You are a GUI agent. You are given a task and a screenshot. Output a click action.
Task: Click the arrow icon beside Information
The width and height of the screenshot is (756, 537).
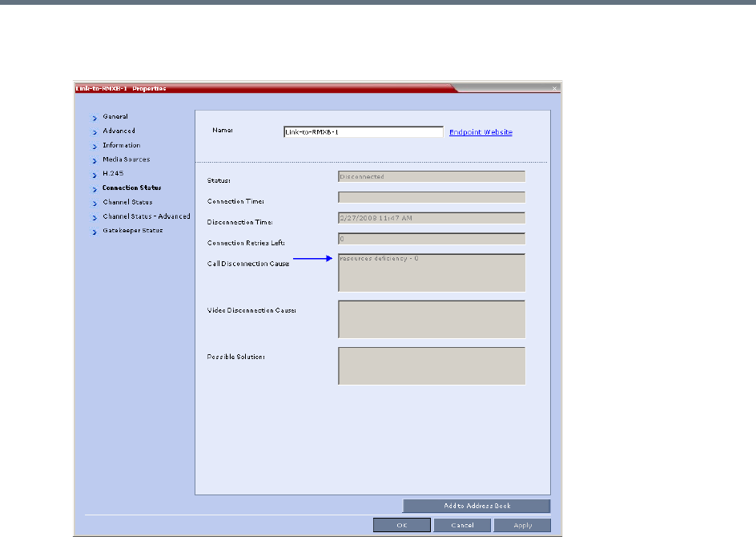click(x=94, y=146)
